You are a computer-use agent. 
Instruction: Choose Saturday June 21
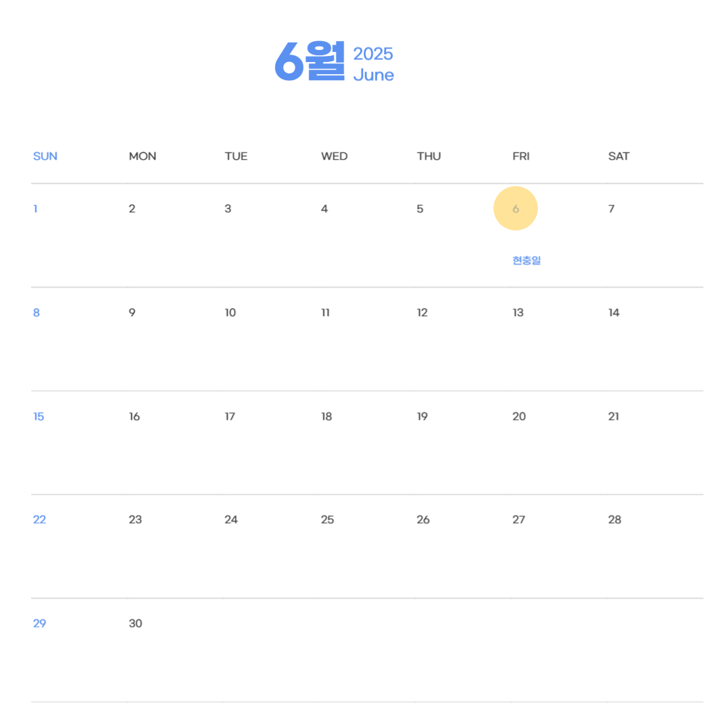pos(614,417)
